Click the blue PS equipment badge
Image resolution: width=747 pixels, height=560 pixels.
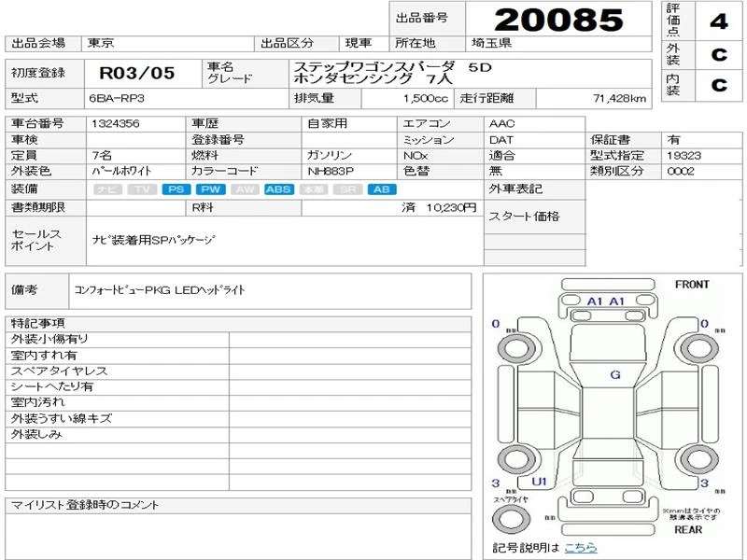176,189
